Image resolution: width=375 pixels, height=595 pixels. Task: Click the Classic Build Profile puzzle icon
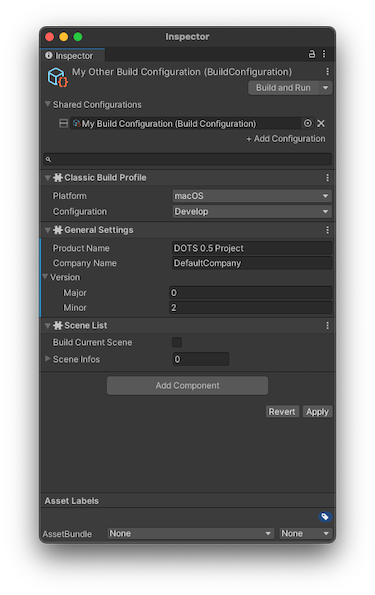click(x=58, y=178)
